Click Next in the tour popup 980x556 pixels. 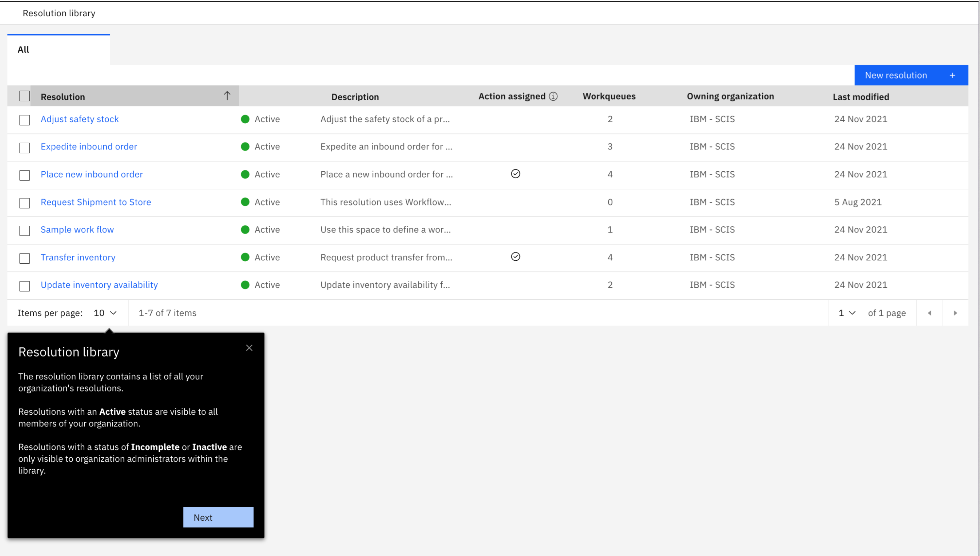pos(218,517)
